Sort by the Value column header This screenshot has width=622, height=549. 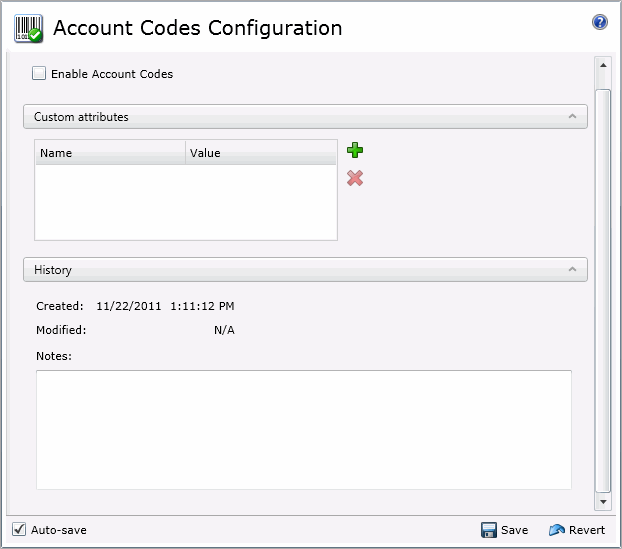click(x=260, y=153)
